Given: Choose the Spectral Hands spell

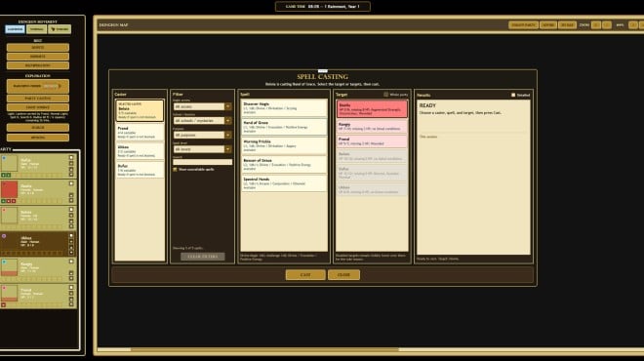Looking at the screenshot, I should pos(284,183).
